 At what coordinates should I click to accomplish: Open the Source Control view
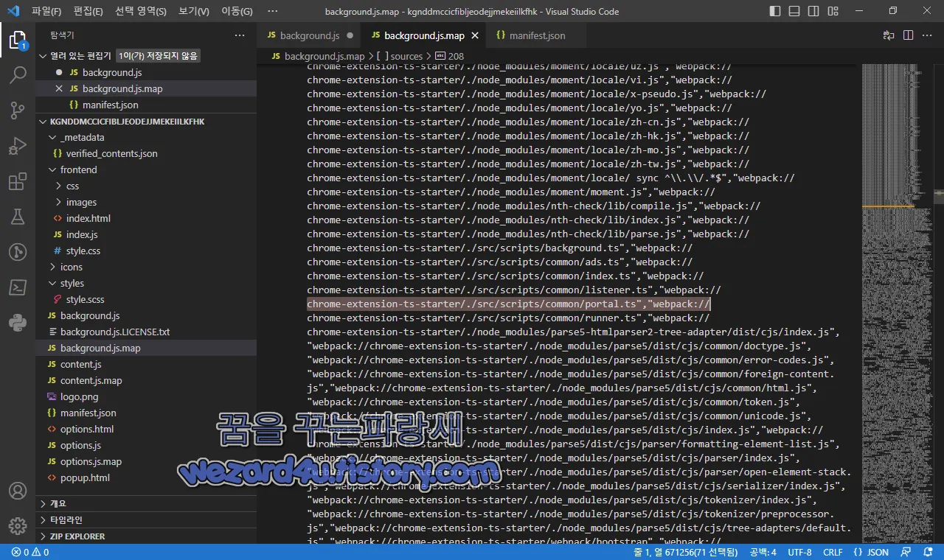coord(18,111)
